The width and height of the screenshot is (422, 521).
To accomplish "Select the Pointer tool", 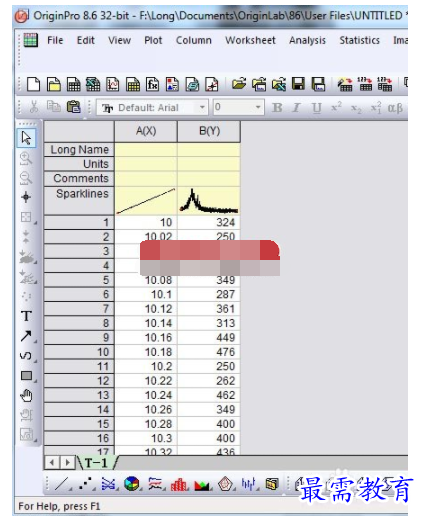I will pos(26,138).
